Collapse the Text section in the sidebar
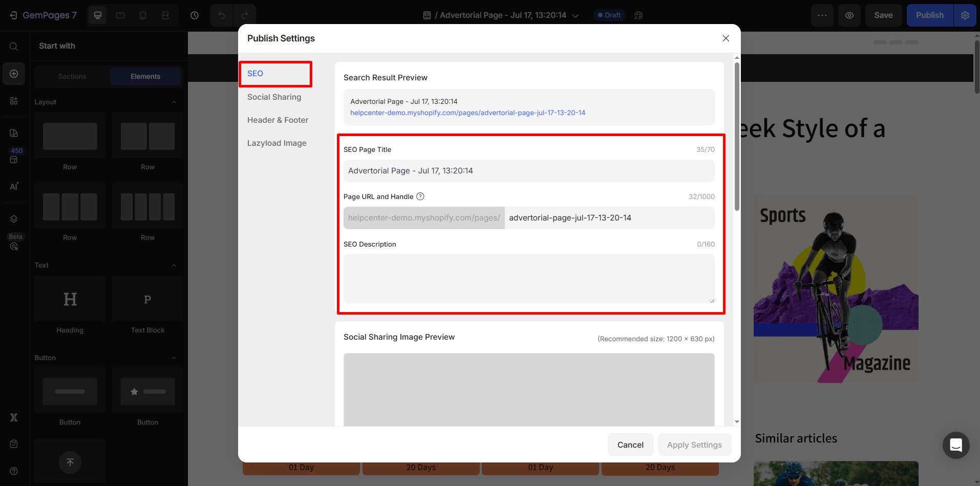Screen dimensions: 980x486 pos(174,265)
